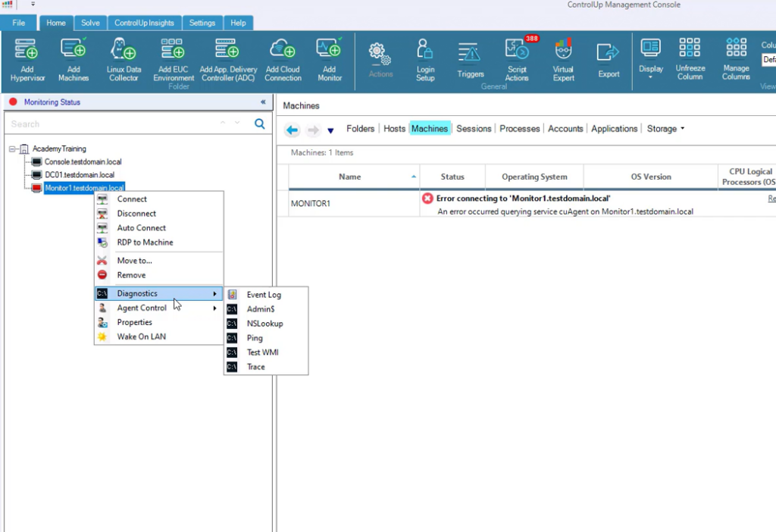
Task: Choose NSLookup in submenu
Action: (x=266, y=324)
